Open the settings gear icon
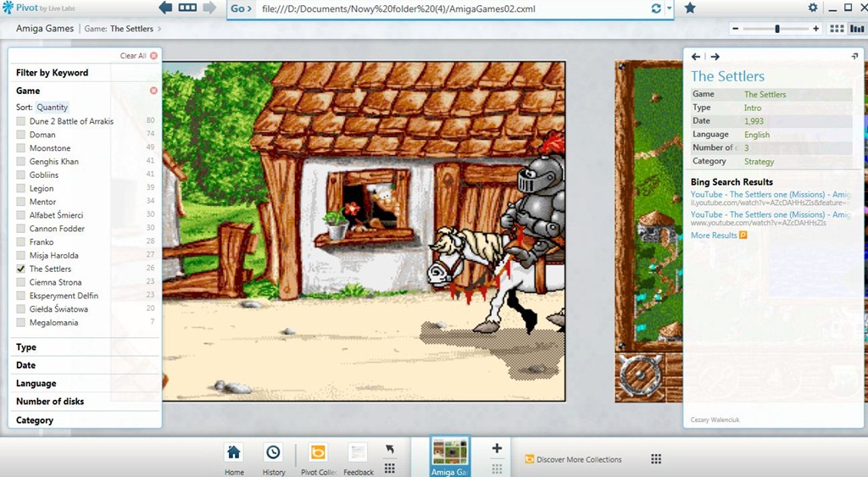868x477 pixels. pyautogui.click(x=813, y=8)
